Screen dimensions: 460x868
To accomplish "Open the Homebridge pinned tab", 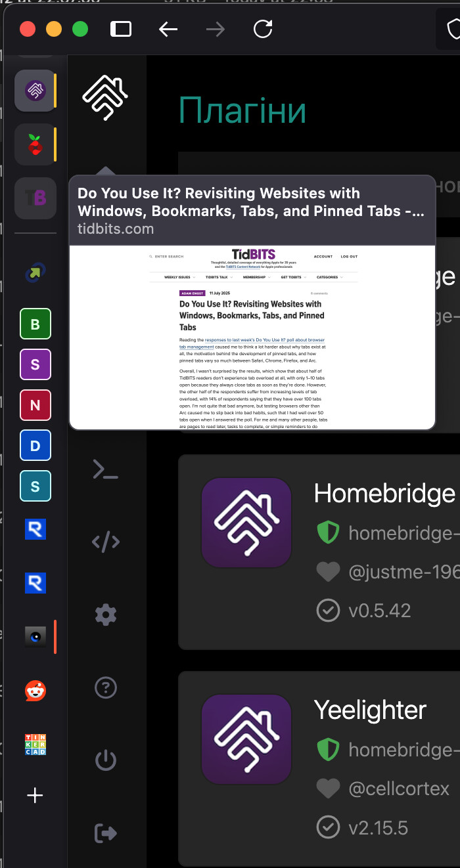I will click(35, 91).
